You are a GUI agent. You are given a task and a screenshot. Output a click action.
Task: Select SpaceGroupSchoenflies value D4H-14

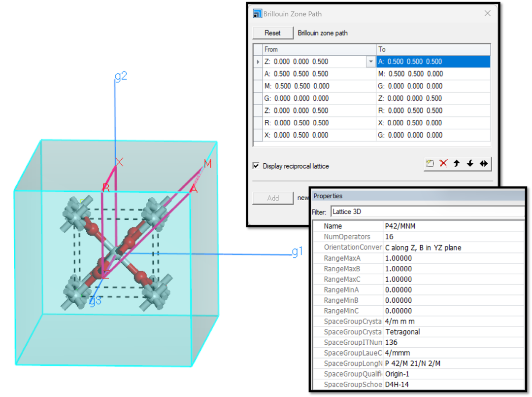pos(454,385)
